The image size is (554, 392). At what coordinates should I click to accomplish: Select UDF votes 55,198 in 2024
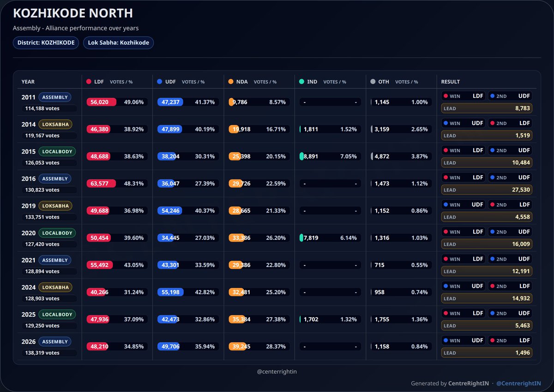click(x=170, y=292)
